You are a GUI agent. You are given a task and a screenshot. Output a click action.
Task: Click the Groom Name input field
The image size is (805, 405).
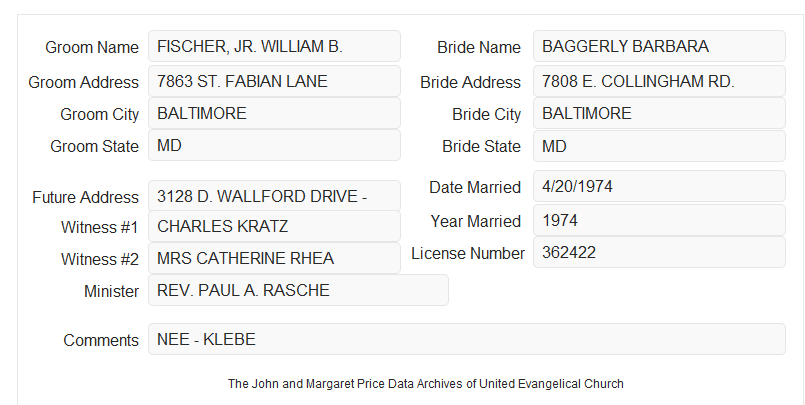point(274,46)
